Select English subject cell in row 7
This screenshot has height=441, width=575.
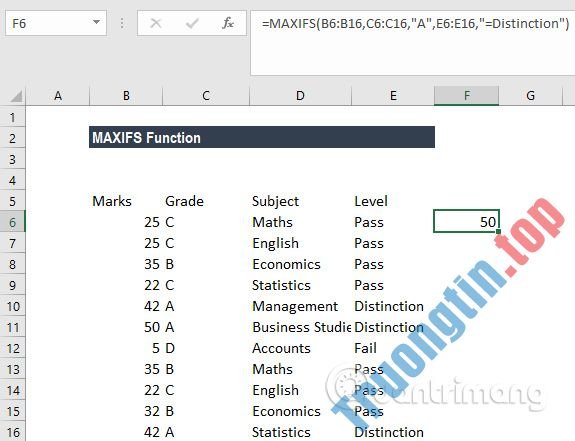300,243
